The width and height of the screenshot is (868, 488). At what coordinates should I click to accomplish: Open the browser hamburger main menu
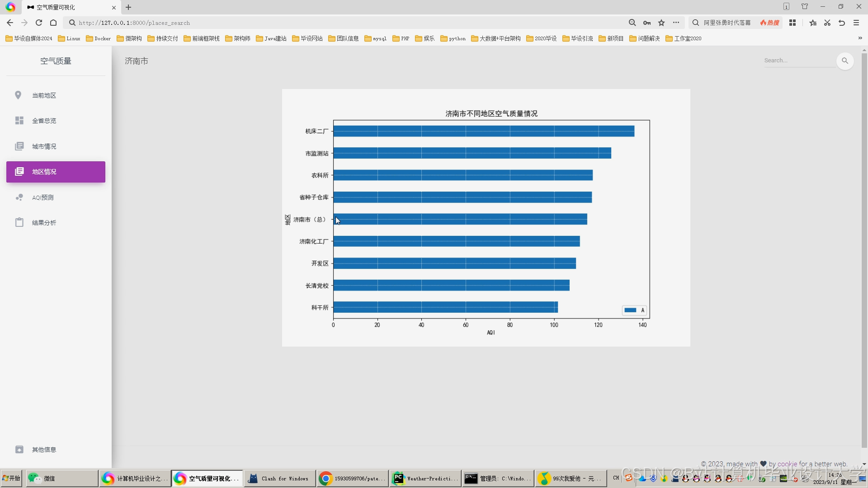pos(856,23)
